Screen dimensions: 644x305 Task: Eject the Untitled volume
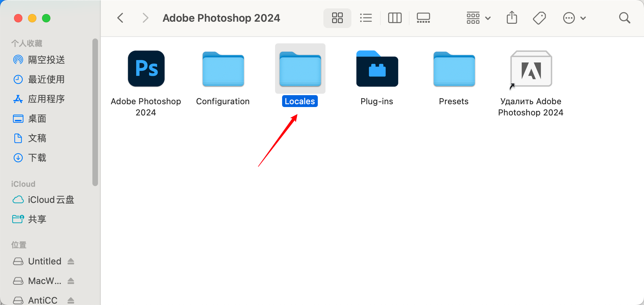71,261
